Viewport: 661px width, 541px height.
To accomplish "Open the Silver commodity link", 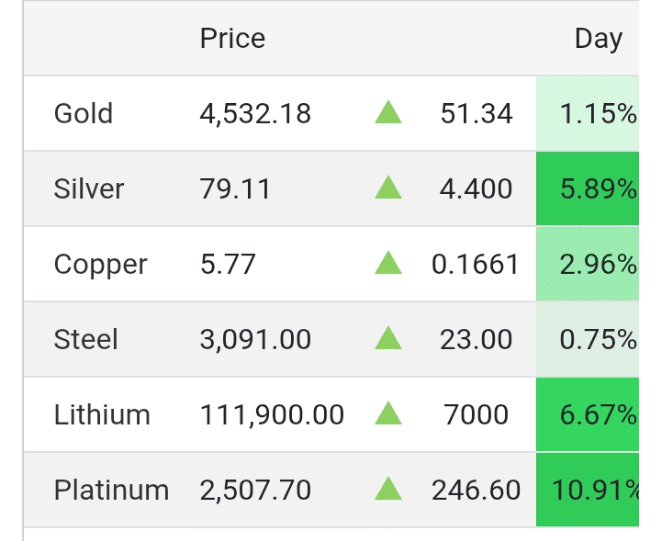I will click(89, 189).
